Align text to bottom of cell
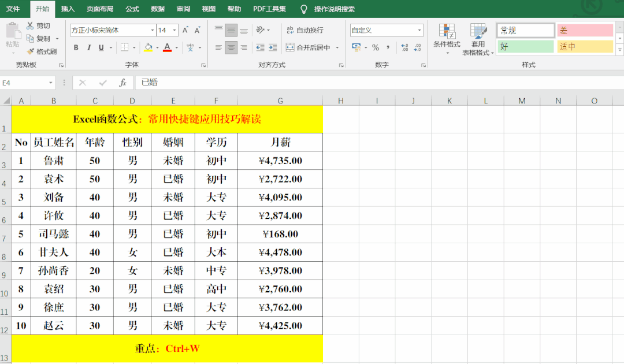Viewport: 624px width, 364px height. (x=244, y=30)
